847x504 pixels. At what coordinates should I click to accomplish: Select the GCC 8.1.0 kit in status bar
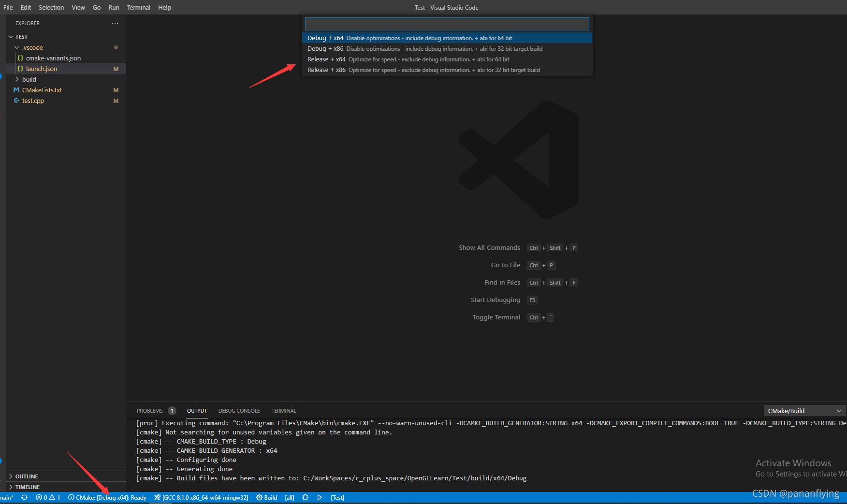coord(201,497)
